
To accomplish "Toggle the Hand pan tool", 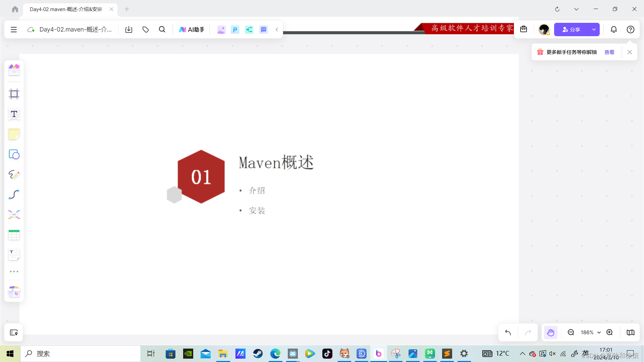I will coord(550,332).
